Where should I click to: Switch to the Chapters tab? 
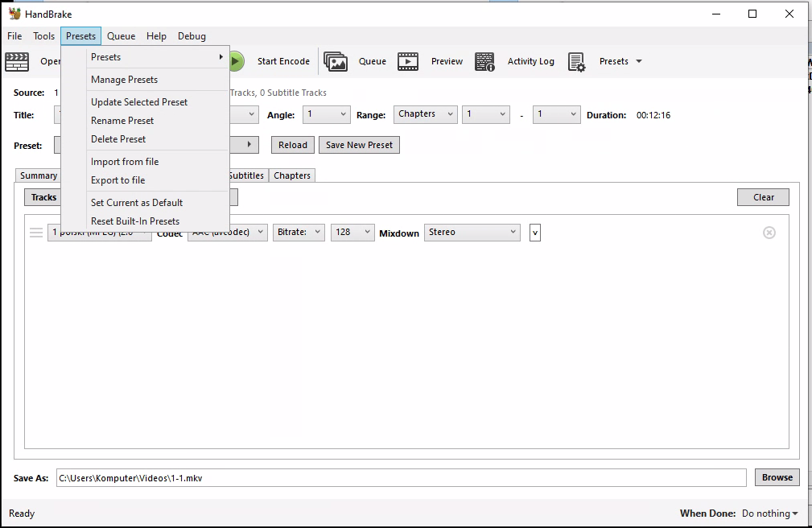[291, 175]
